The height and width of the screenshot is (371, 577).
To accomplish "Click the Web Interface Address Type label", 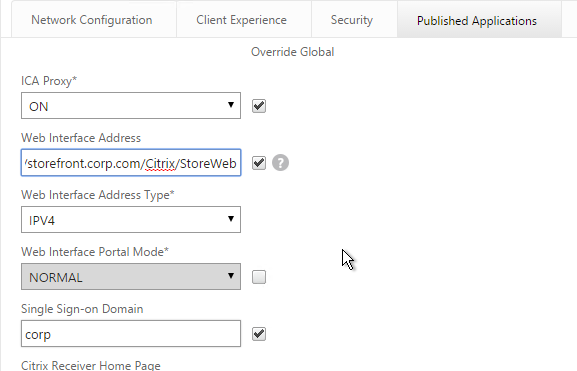I will tap(98, 195).
